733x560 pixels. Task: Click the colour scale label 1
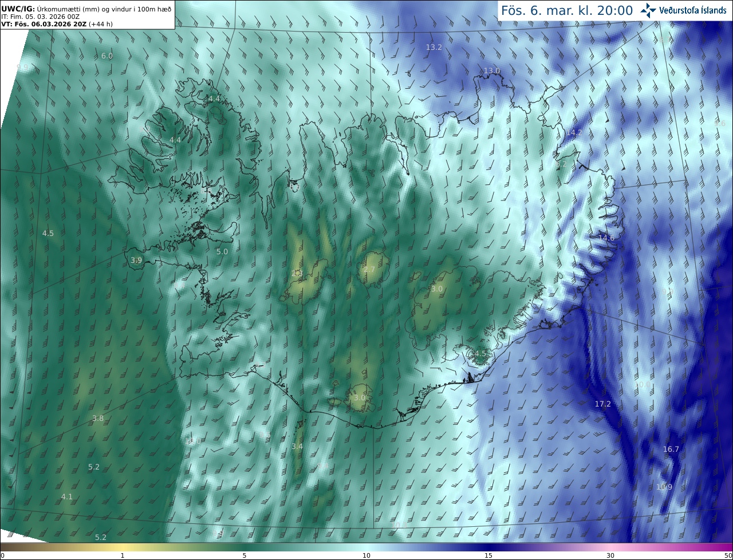click(123, 555)
